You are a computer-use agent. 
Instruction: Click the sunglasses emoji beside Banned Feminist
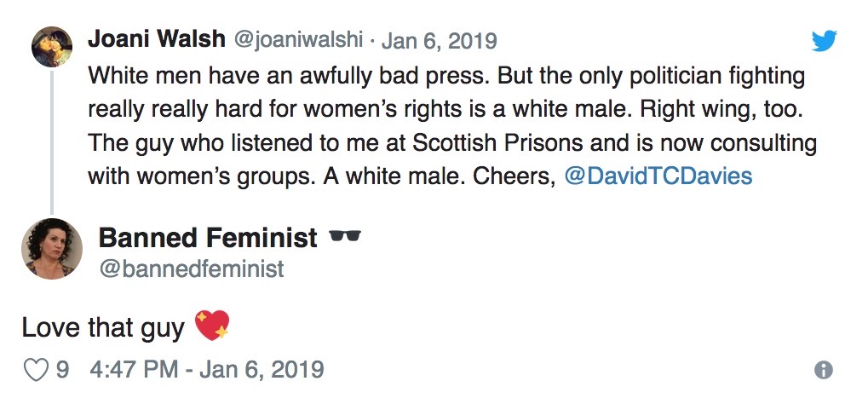click(345, 236)
